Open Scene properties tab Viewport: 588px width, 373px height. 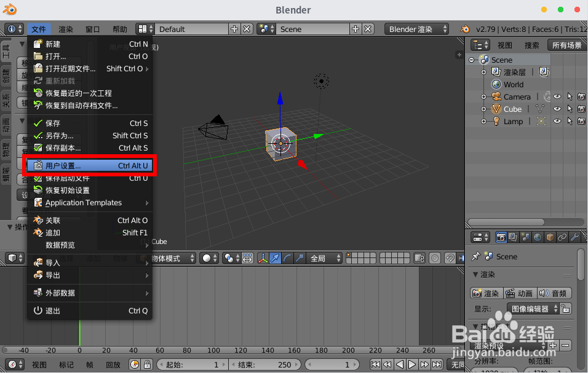[x=525, y=237]
